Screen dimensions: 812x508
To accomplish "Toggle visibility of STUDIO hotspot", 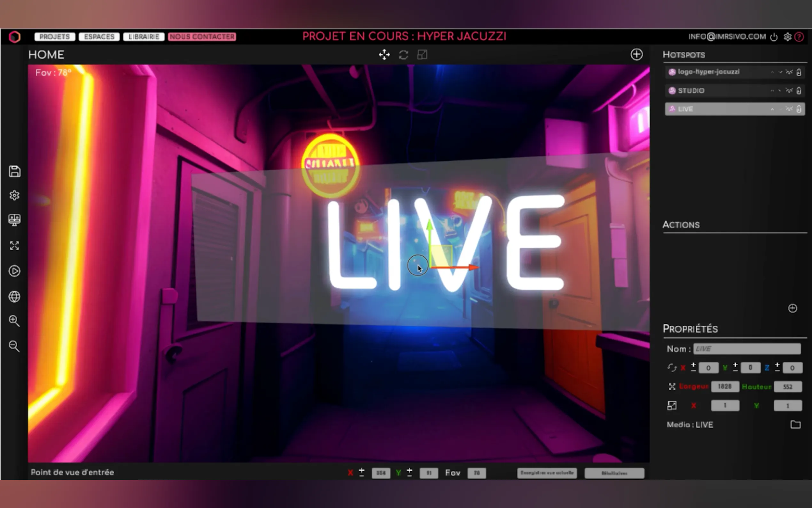I will [x=789, y=91].
